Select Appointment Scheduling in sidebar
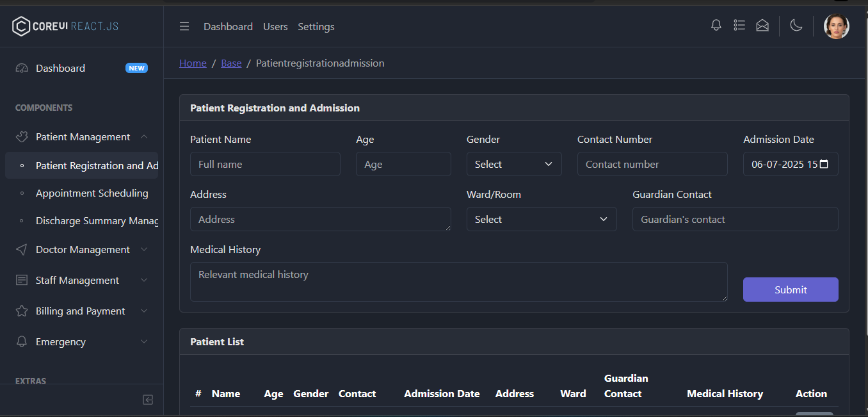 92,193
